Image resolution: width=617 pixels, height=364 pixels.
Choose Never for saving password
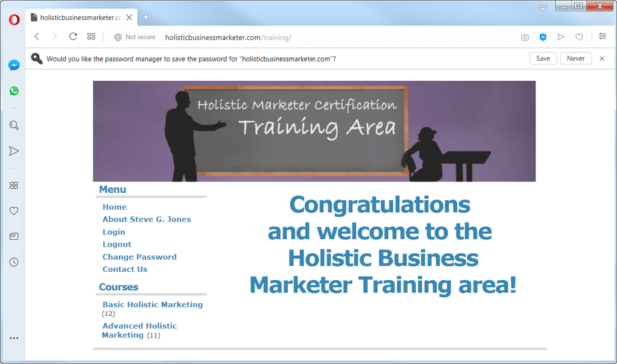click(x=575, y=58)
